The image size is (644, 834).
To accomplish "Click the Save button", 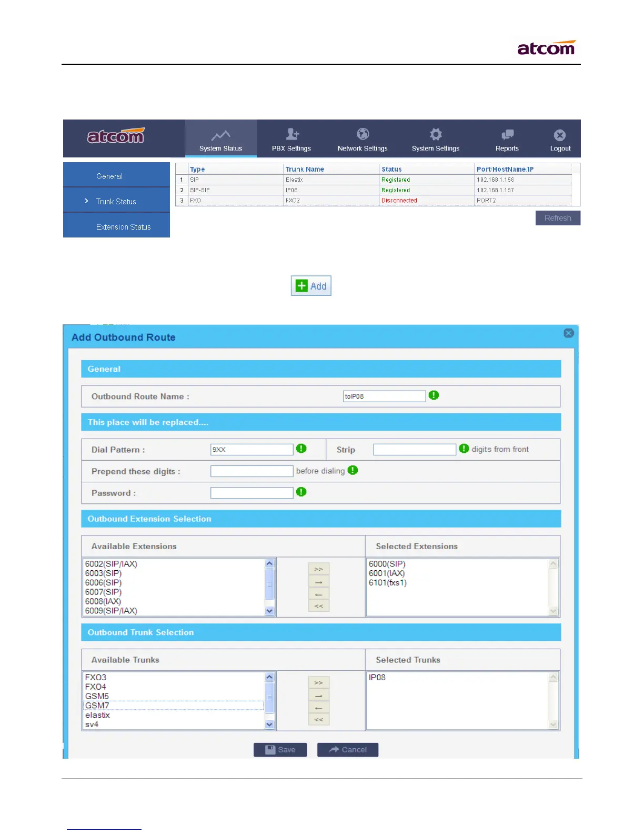I will click(x=280, y=750).
